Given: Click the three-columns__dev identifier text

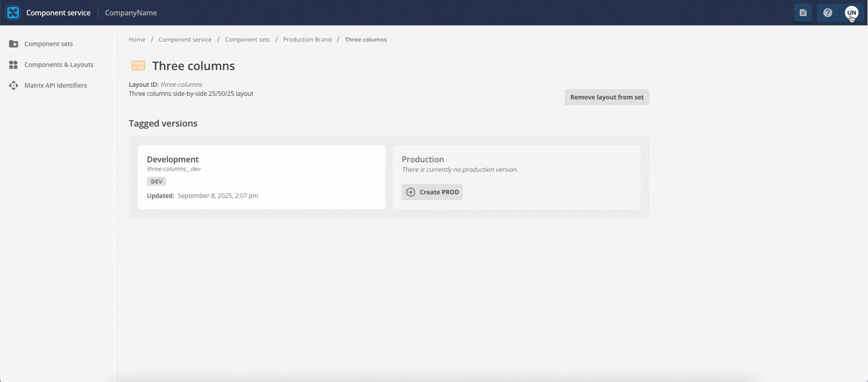Looking at the screenshot, I should (x=174, y=169).
